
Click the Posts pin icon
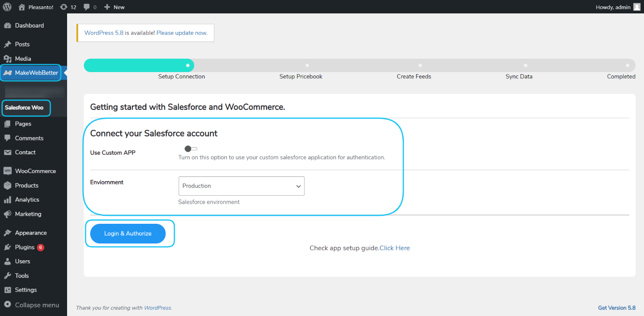(8, 44)
